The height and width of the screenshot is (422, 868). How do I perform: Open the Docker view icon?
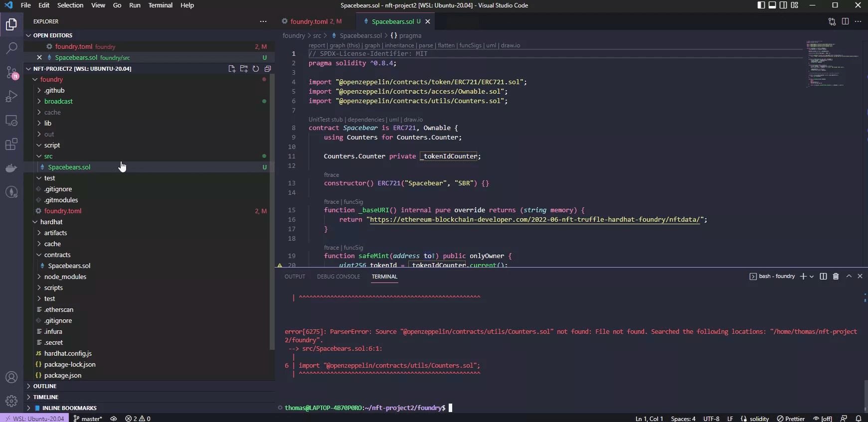point(11,168)
